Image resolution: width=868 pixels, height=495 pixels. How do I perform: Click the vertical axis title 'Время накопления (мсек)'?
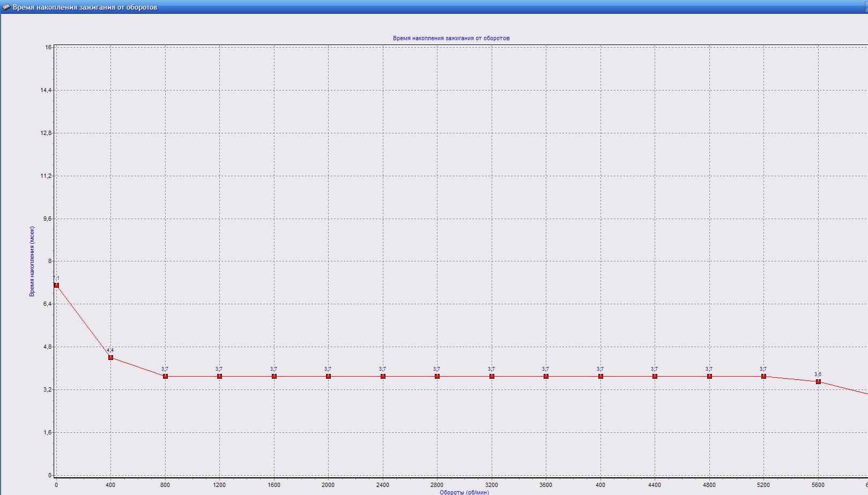tap(32, 261)
